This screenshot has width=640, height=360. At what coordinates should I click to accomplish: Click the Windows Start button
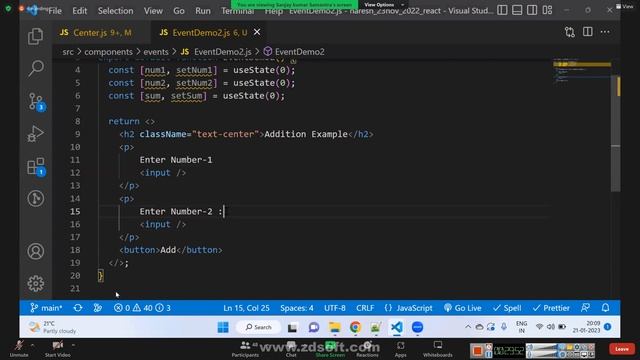(223, 327)
